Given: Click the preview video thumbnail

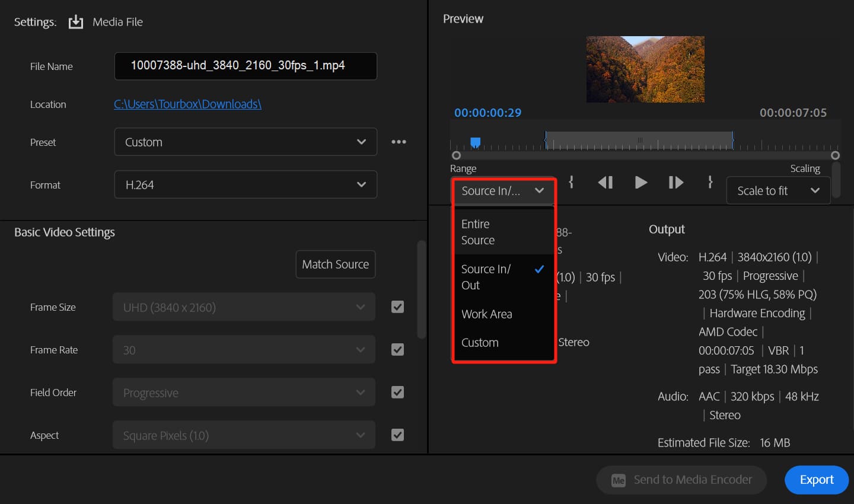Looking at the screenshot, I should pyautogui.click(x=645, y=69).
